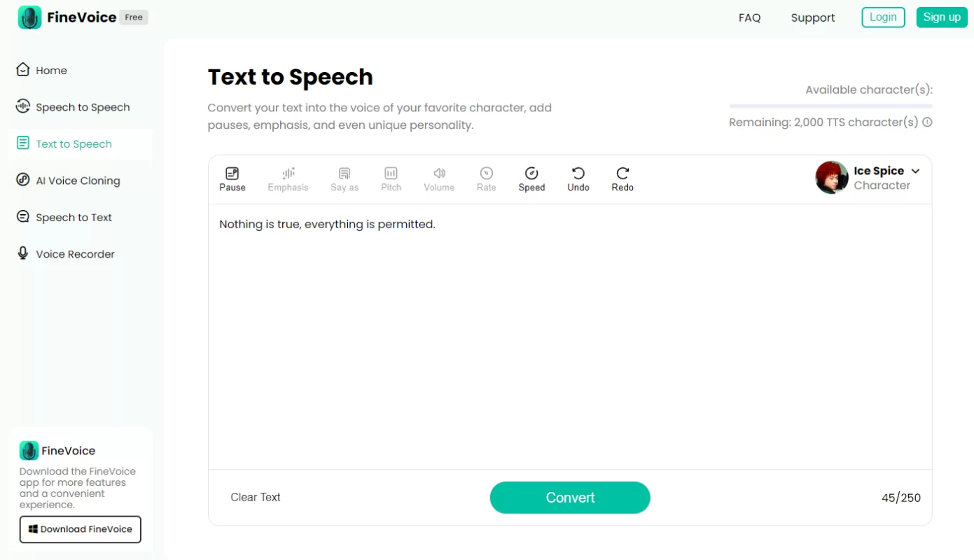This screenshot has width=974, height=560.
Task: Click the Volume speaker icon
Action: tap(439, 173)
